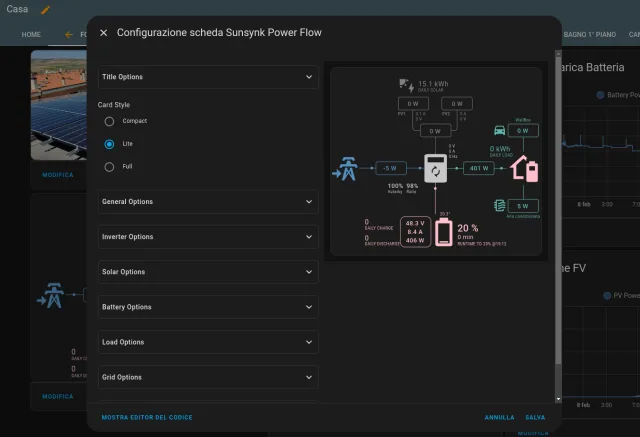Click the Wallbox 0 W value box
Screen dimensions: 640x437
523,131
